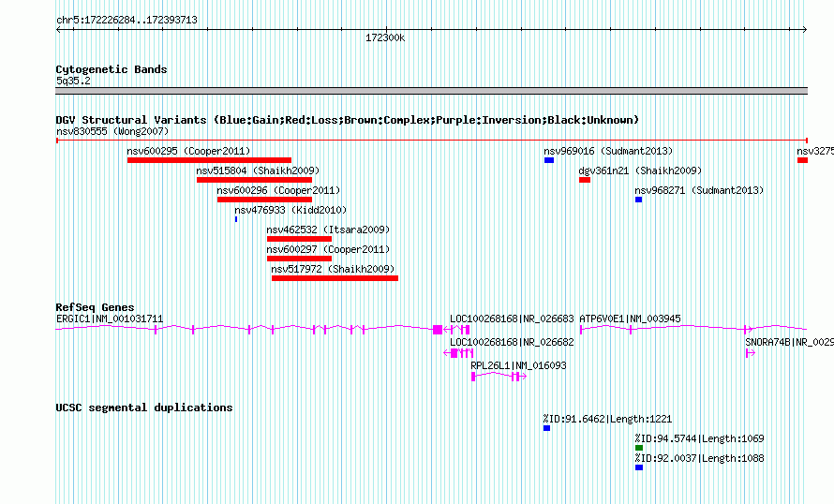Click the red dgv361n21 loss marker
The width and height of the screenshot is (834, 504).
(585, 180)
